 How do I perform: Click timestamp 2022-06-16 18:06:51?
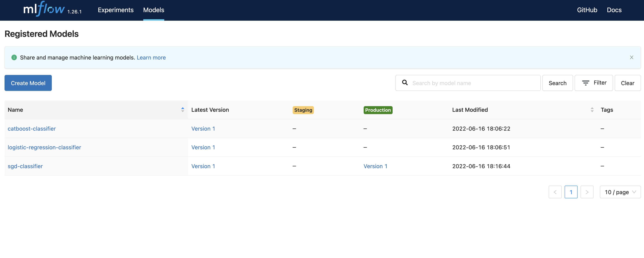[481, 148]
